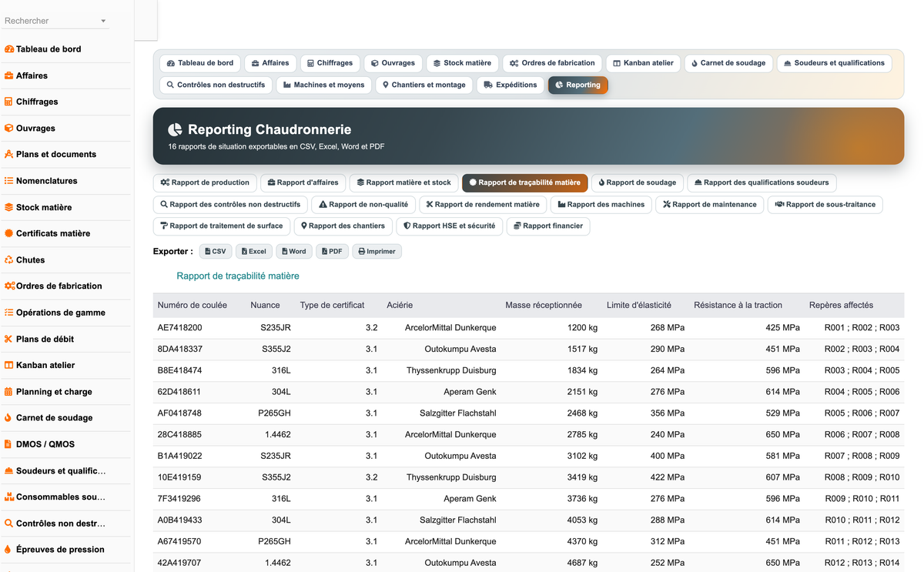
Task: Switch to the Chiffrages top tab
Action: (330, 63)
